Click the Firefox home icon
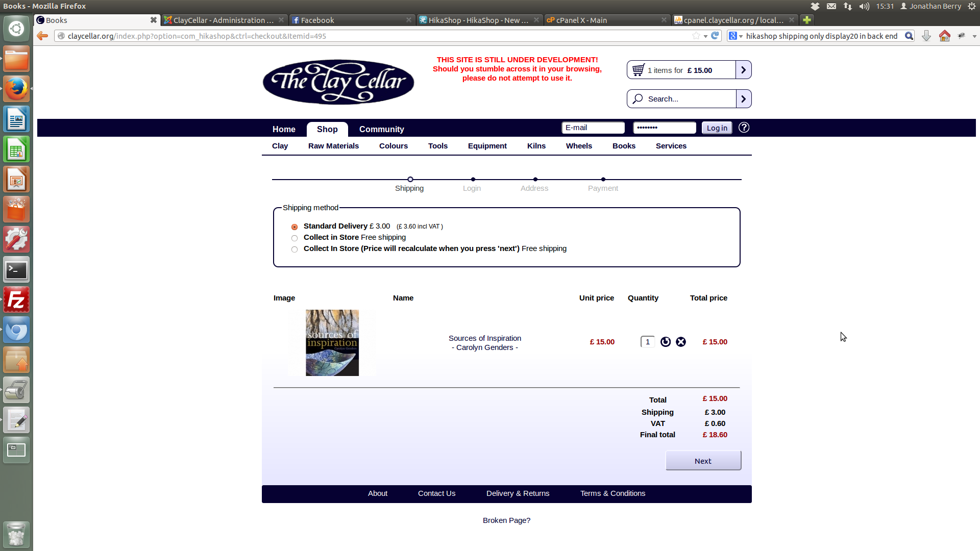 (944, 36)
